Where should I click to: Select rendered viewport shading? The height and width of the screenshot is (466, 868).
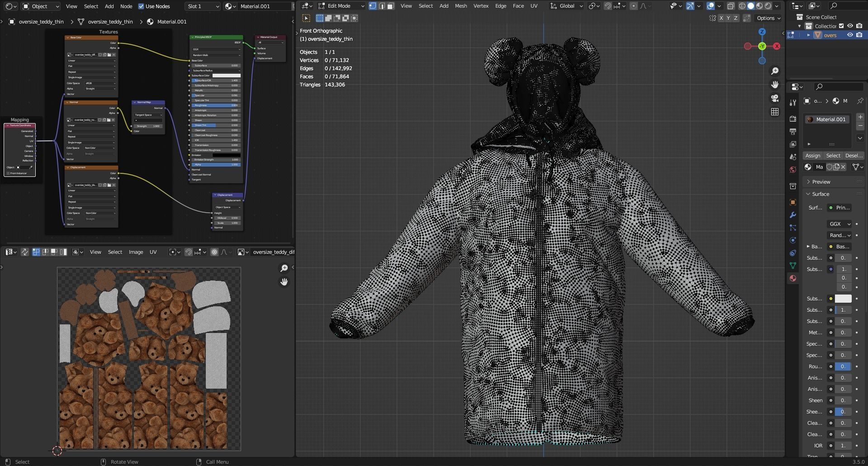coord(768,6)
